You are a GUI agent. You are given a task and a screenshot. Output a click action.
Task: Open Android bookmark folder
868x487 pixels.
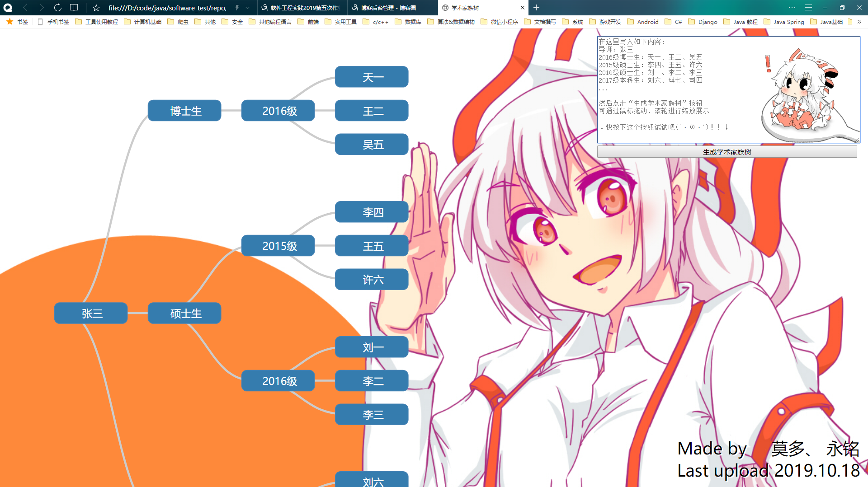coord(643,22)
